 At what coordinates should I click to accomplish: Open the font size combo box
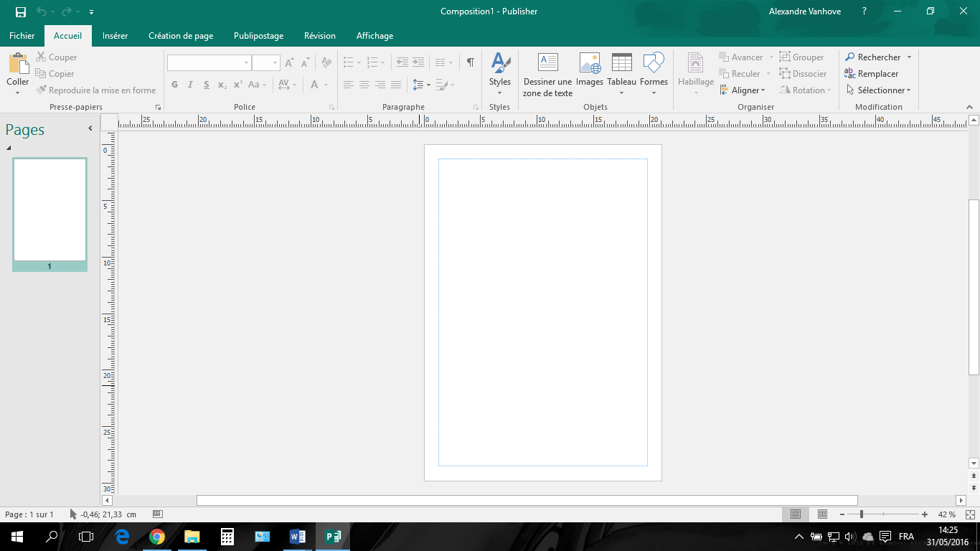[x=265, y=63]
